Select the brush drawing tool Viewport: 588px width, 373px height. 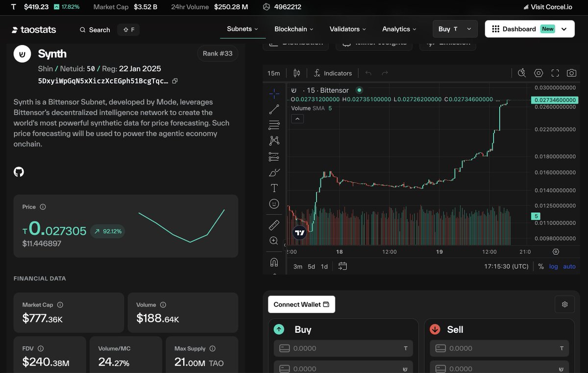coord(274,173)
